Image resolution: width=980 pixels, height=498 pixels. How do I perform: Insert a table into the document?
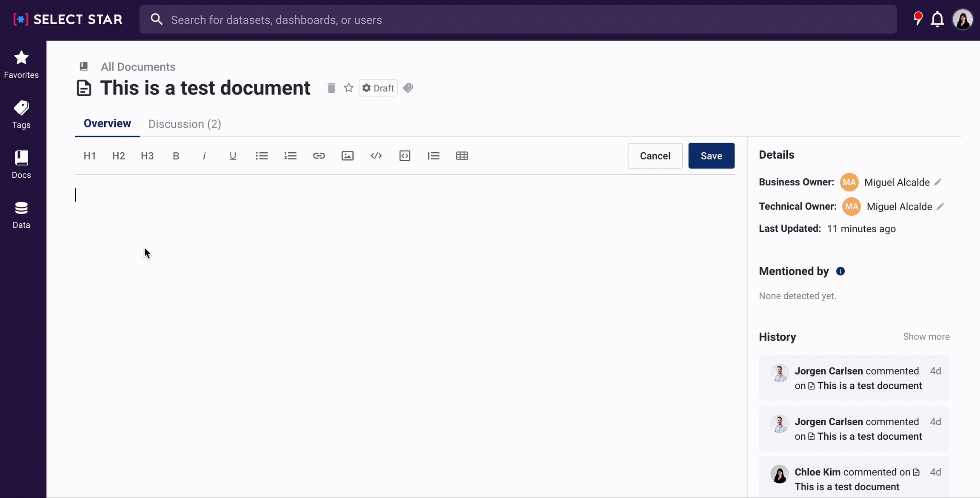[x=462, y=156]
